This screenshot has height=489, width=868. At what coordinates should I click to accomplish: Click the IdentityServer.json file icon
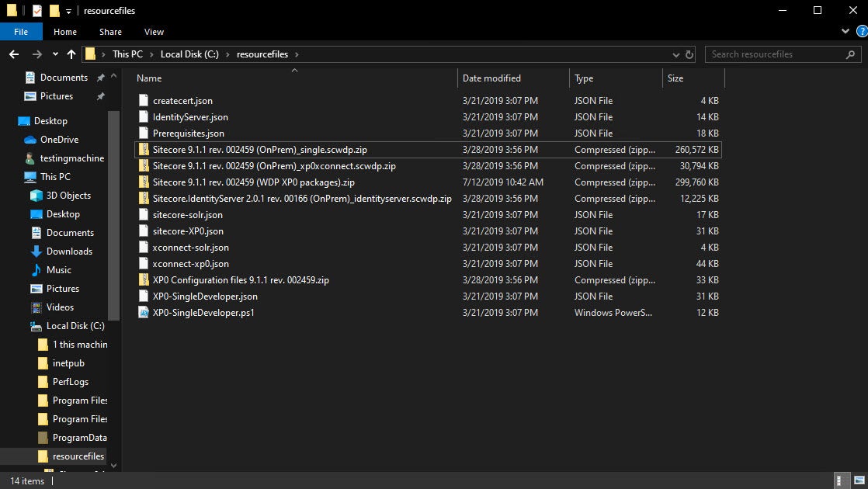pos(144,116)
